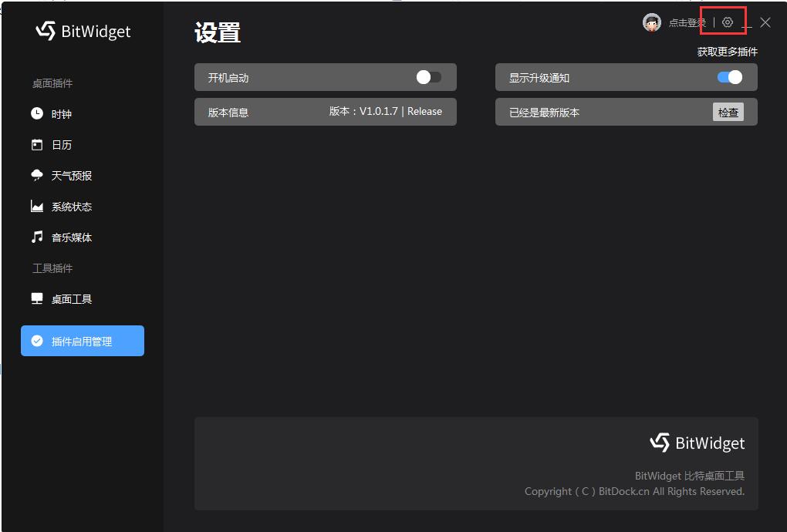
Task: Click the checkmark icon in 插件启用管理
Action: pos(36,341)
